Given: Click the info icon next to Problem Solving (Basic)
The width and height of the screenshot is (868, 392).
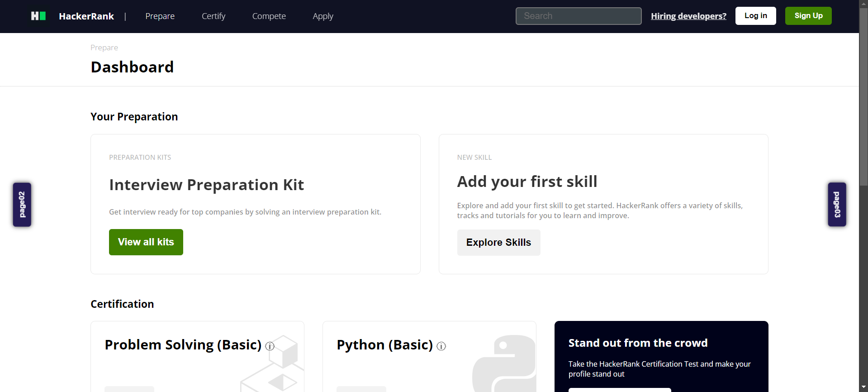Looking at the screenshot, I should click(x=270, y=346).
